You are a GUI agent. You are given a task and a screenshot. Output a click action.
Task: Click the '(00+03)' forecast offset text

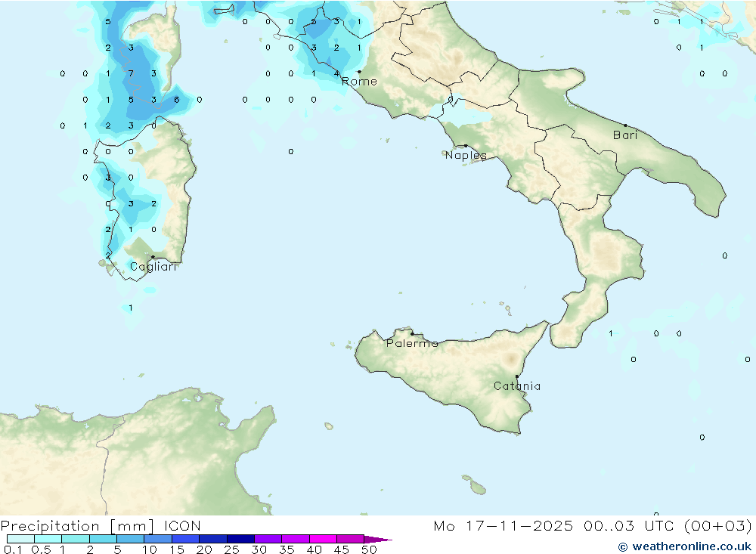pos(718,526)
